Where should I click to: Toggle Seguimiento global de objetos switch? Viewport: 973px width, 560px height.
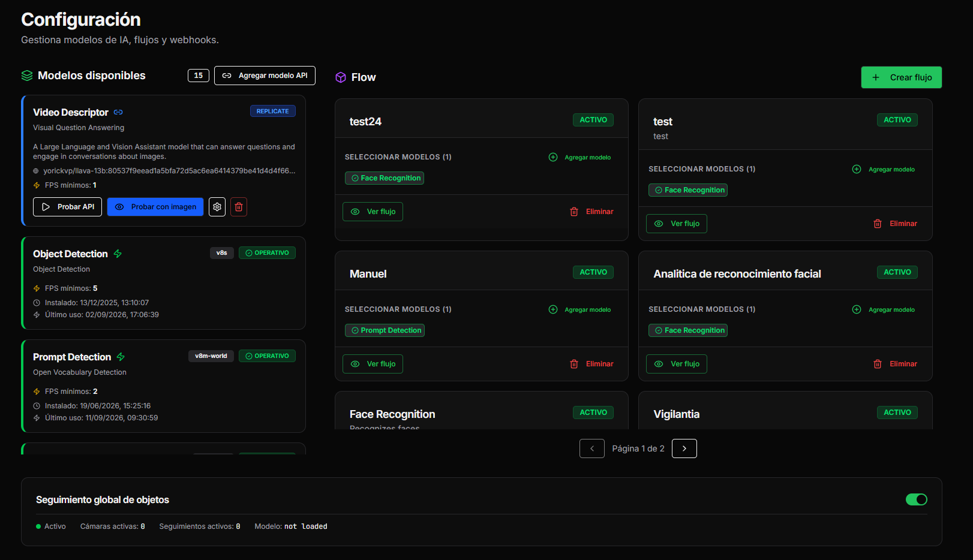[916, 499]
